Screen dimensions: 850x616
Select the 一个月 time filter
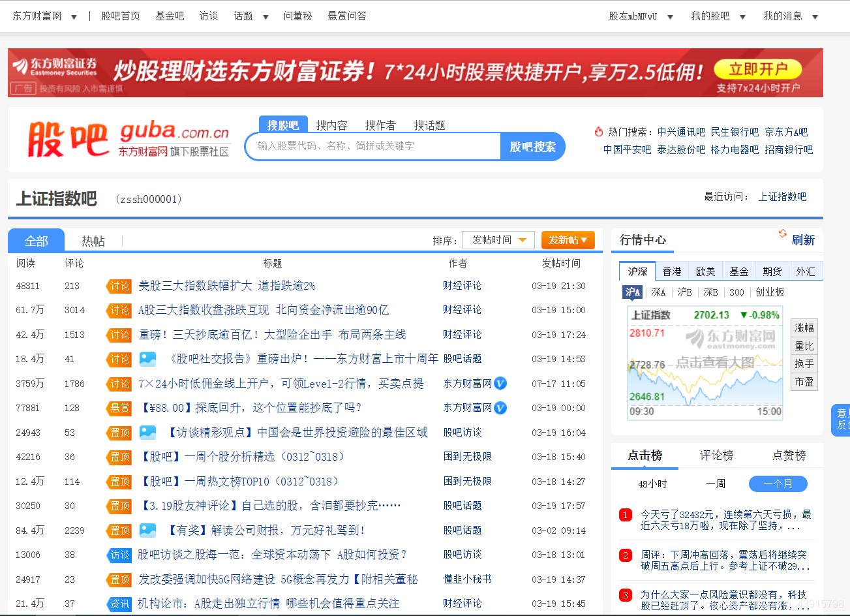[x=778, y=484]
